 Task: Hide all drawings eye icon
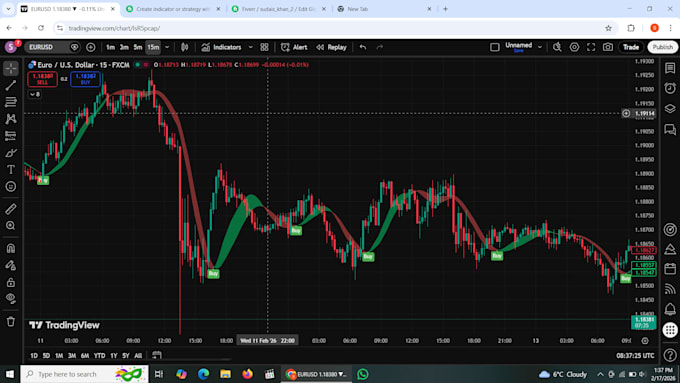(x=11, y=298)
